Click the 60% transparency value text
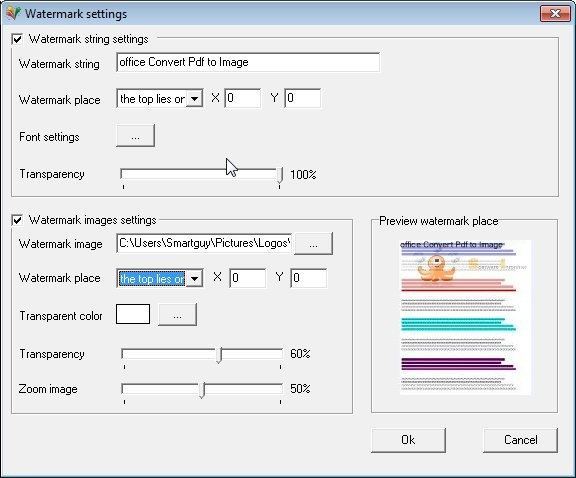Image resolution: width=576 pixels, height=478 pixels. pos(300,354)
